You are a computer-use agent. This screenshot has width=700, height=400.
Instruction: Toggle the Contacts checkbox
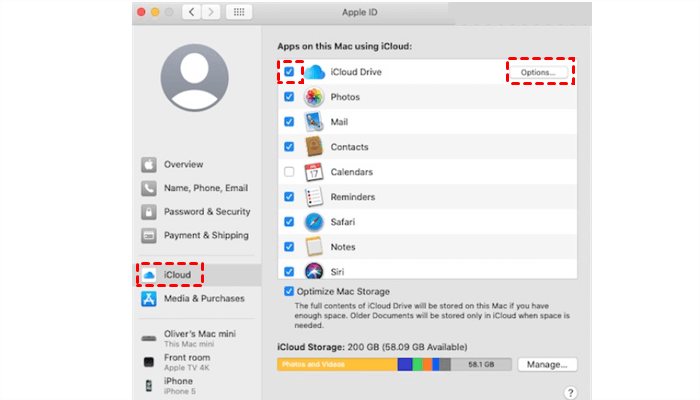289,147
